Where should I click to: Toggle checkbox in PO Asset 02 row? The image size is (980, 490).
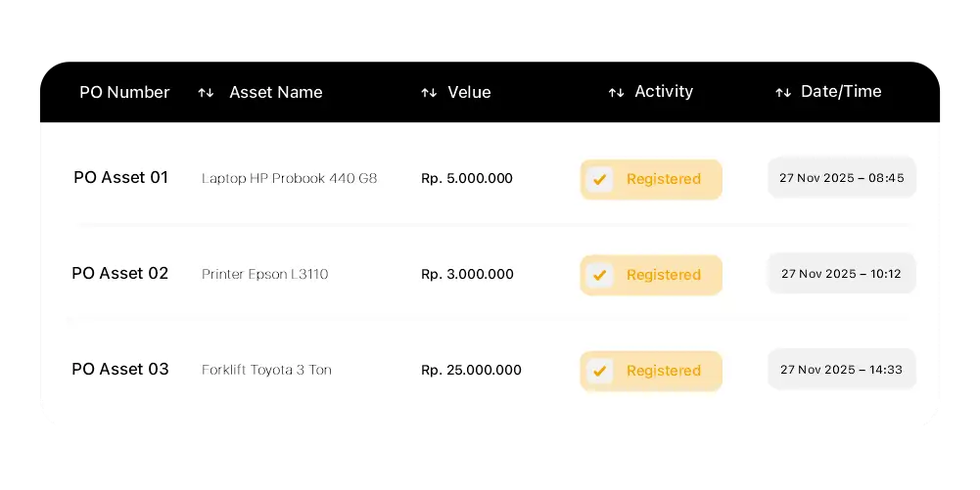(600, 276)
